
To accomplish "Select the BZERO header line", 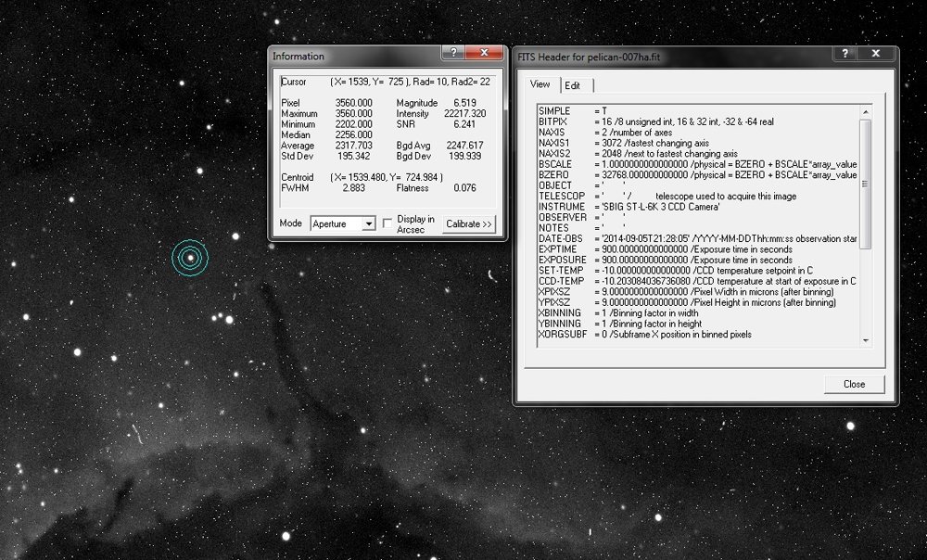I will point(698,175).
